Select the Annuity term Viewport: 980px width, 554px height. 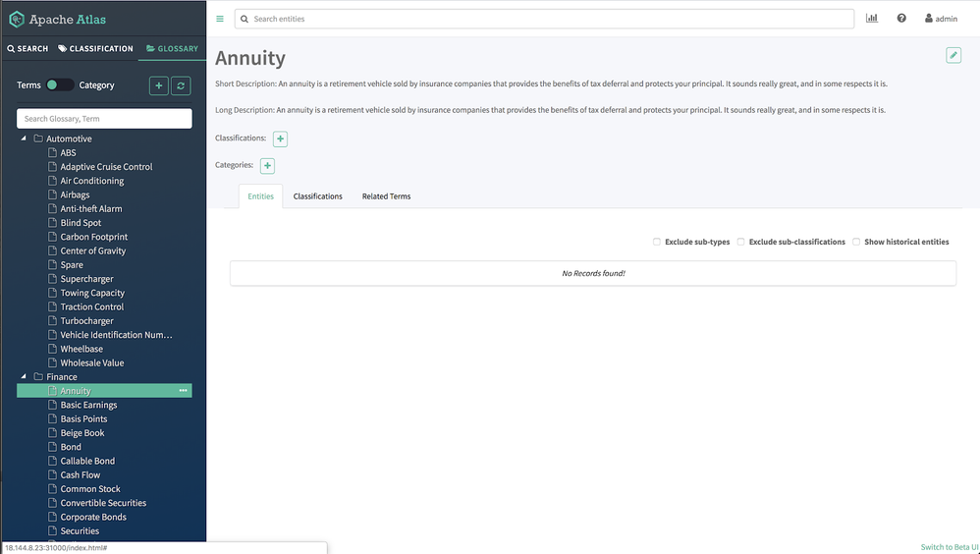[x=76, y=391]
